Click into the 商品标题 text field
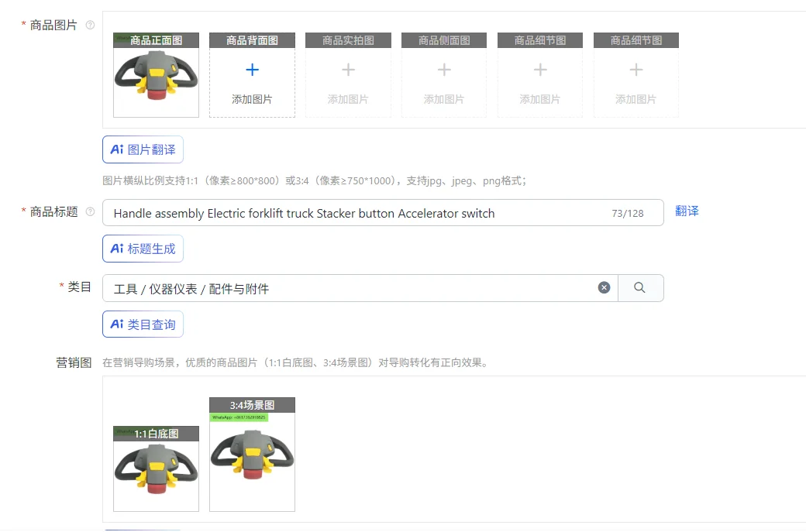This screenshot has width=806, height=532. (x=383, y=213)
